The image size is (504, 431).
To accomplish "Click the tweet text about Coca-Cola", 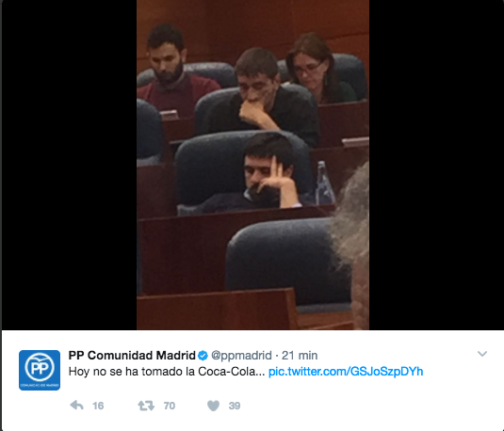I will pyautogui.click(x=167, y=372).
